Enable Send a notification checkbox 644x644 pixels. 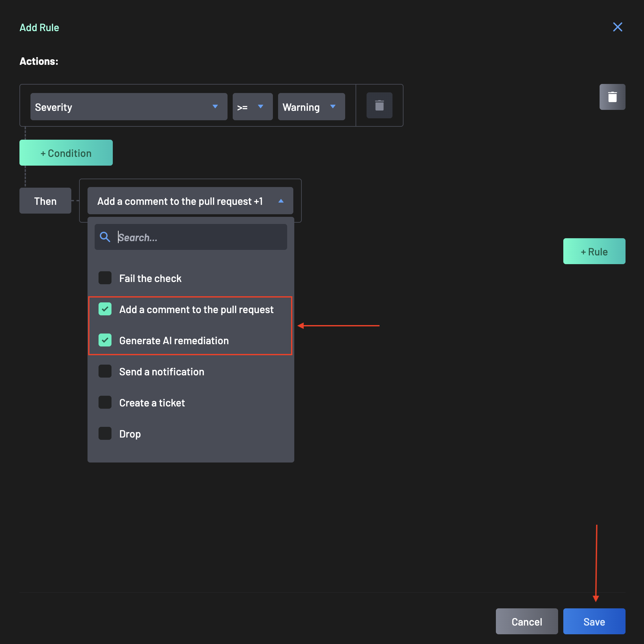coord(105,371)
